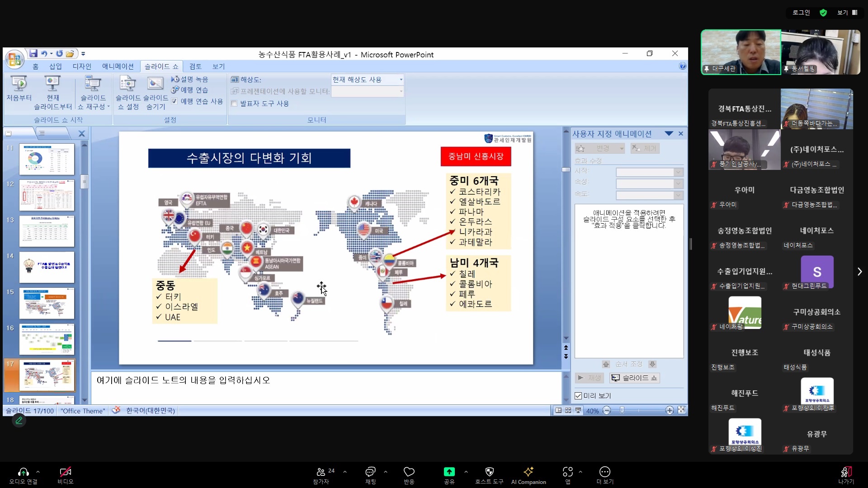Screen dimensions: 868x488
Task: Click Hide Slide (슬라이드 숨기기)
Action: pyautogui.click(x=156, y=93)
